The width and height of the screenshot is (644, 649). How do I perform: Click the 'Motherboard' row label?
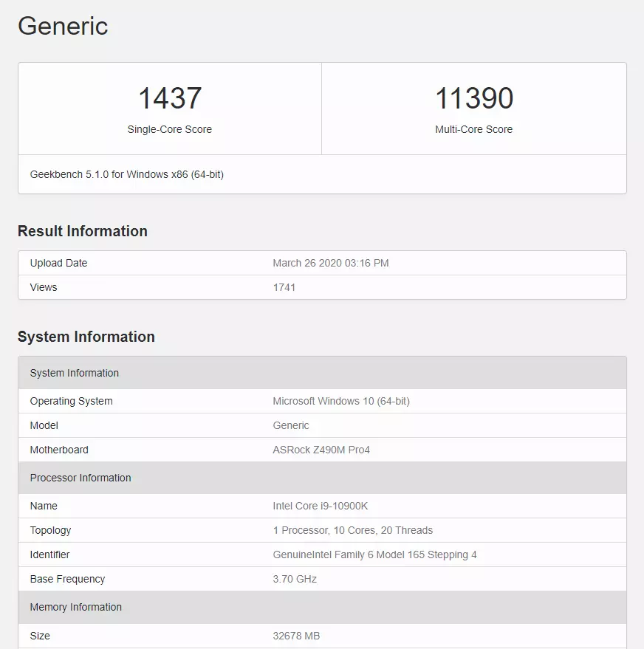pyautogui.click(x=59, y=450)
